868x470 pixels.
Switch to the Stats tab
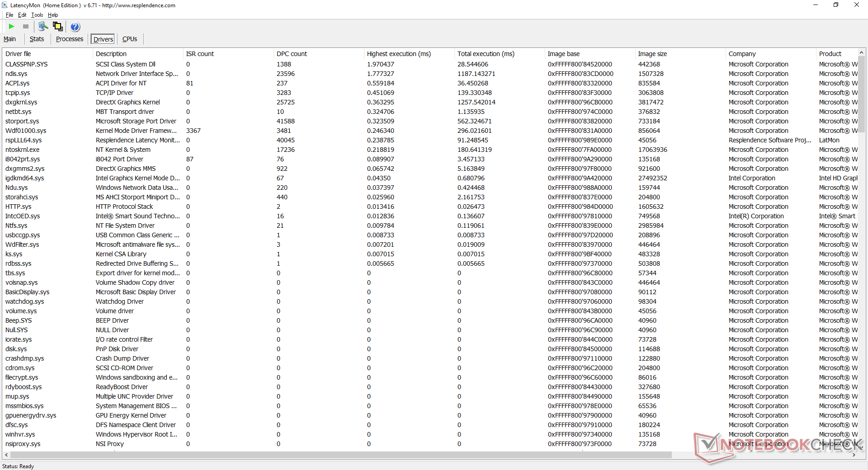37,39
